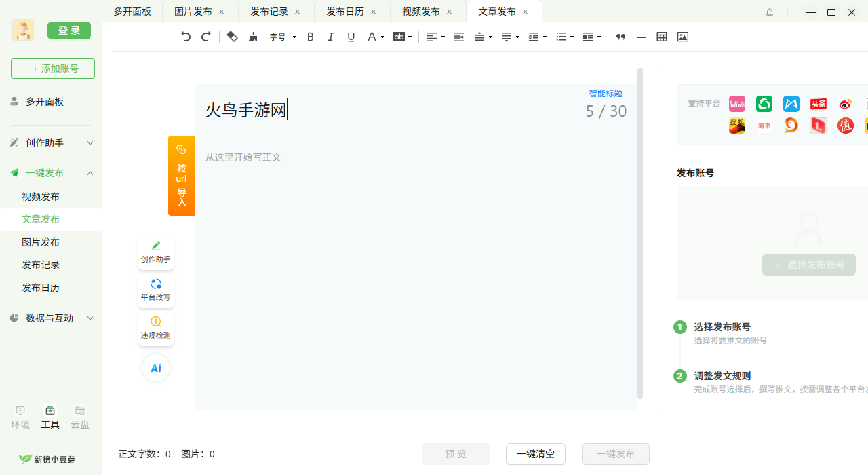
Task: Click the 一键清空 clear all button
Action: point(536,454)
